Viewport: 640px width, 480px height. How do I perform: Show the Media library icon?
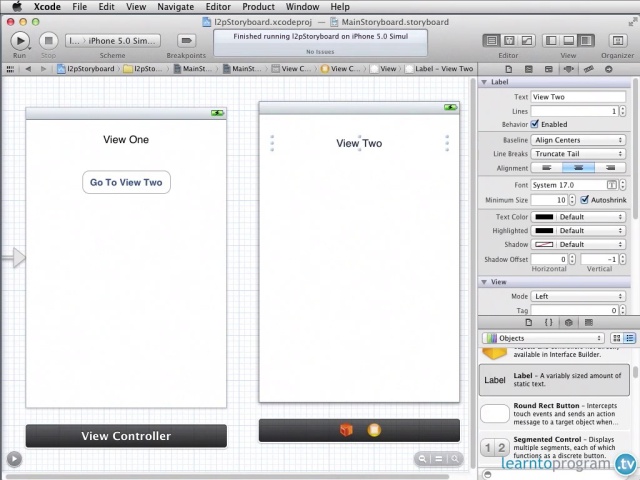pyautogui.click(x=589, y=322)
